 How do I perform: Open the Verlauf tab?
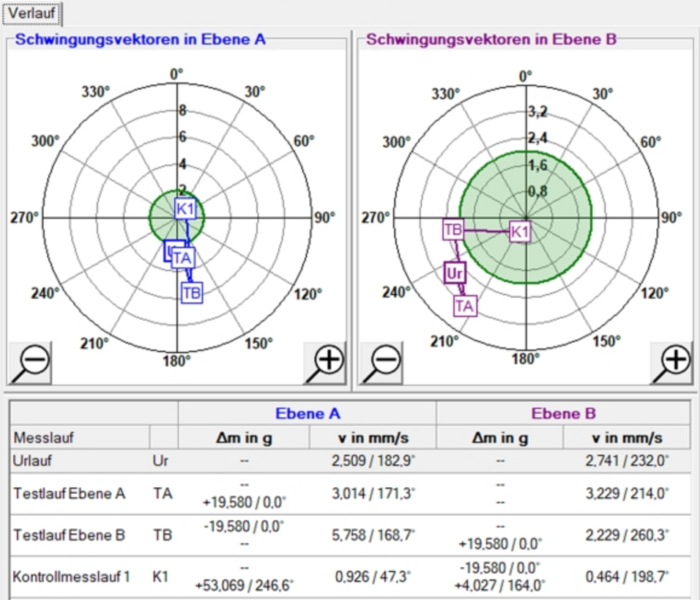[31, 12]
